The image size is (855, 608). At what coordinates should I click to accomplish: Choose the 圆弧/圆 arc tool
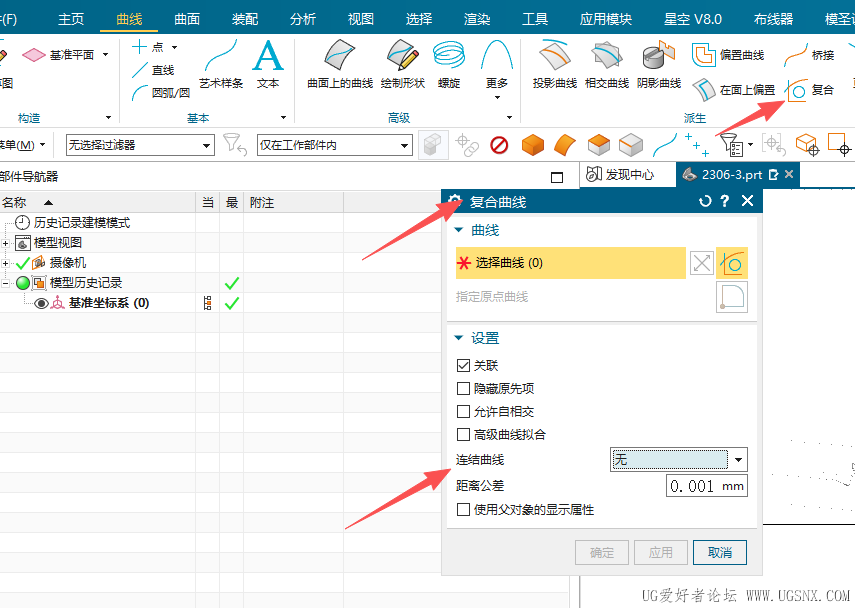tap(160, 93)
